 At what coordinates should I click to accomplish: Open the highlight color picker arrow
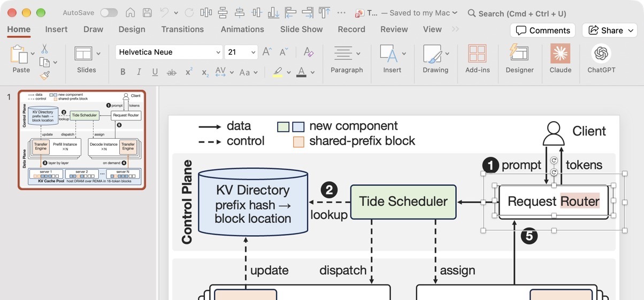point(289,72)
